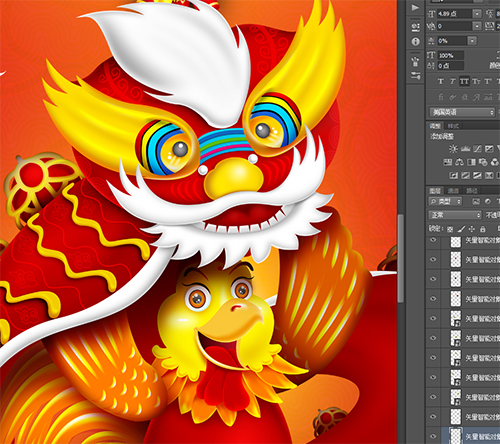Click the font size 4.89 点 field
The width and height of the screenshot is (500, 444).
click(x=455, y=14)
